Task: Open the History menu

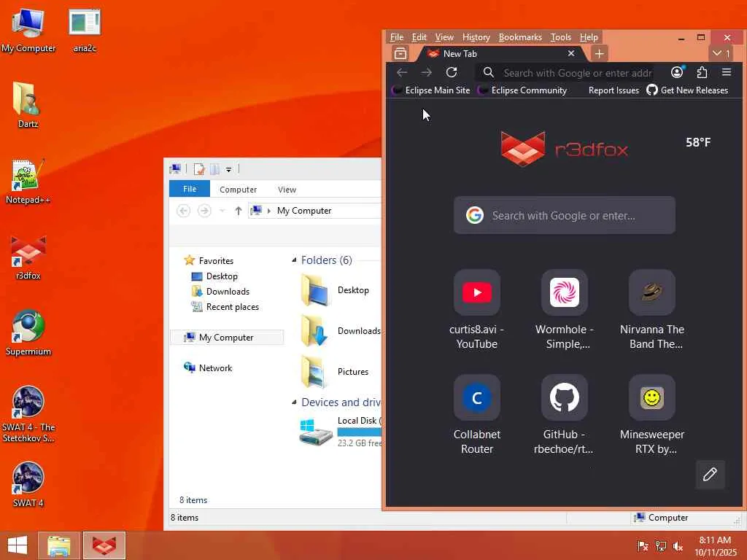Action: pyautogui.click(x=476, y=37)
